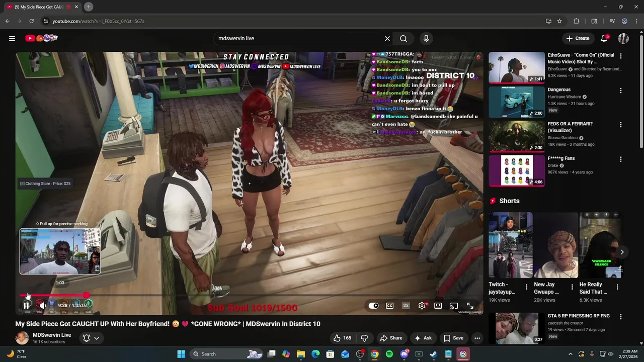Cast video with Play on TV icon
Image resolution: width=644 pixels, height=362 pixels.
coord(454,306)
